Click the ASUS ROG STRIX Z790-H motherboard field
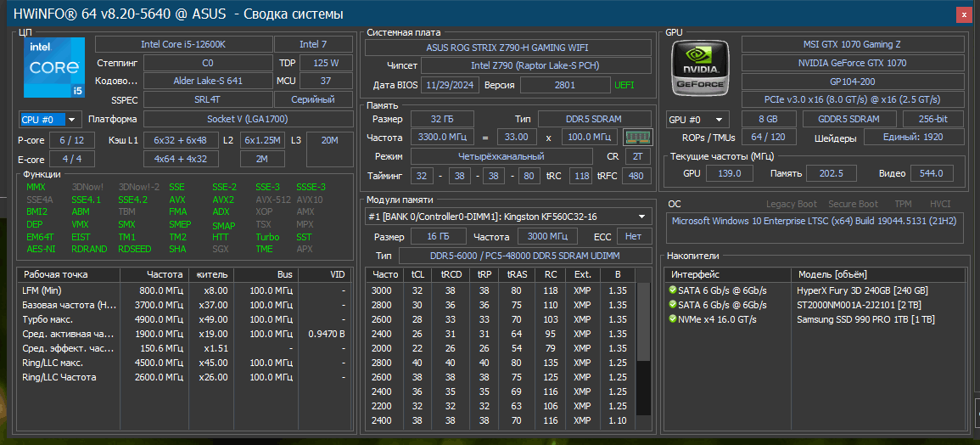Viewport: 980px width, 445px height. pyautogui.click(x=507, y=48)
